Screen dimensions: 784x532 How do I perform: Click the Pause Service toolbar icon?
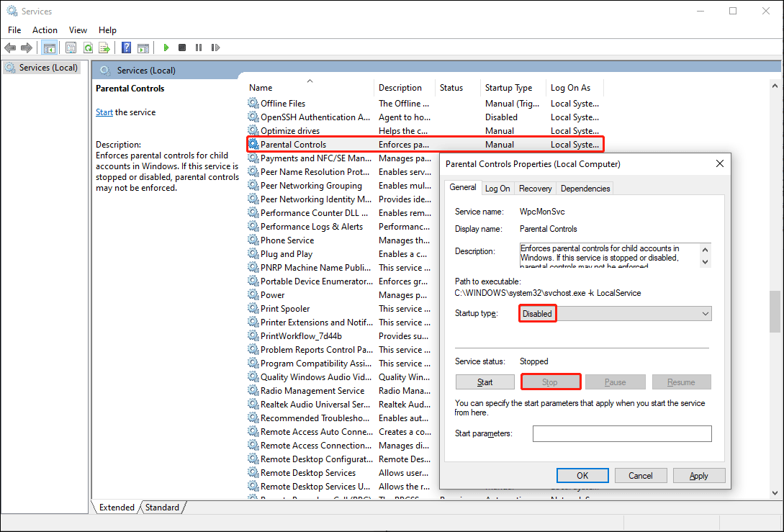tap(199, 48)
